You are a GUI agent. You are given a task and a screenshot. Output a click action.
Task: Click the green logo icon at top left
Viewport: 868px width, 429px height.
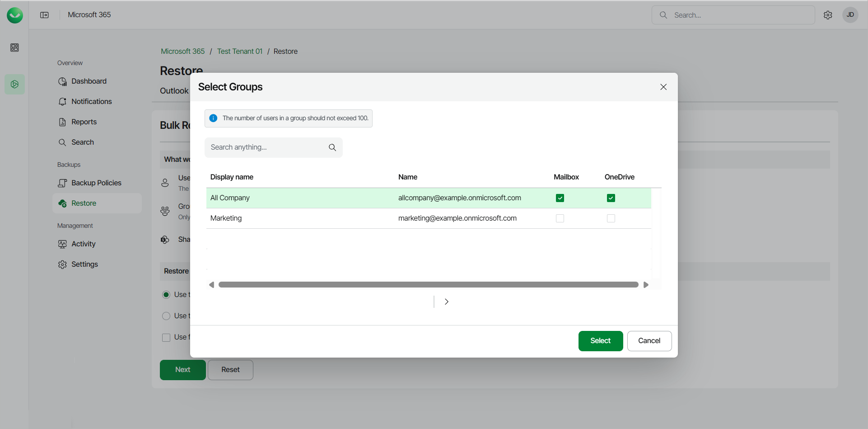(x=15, y=15)
